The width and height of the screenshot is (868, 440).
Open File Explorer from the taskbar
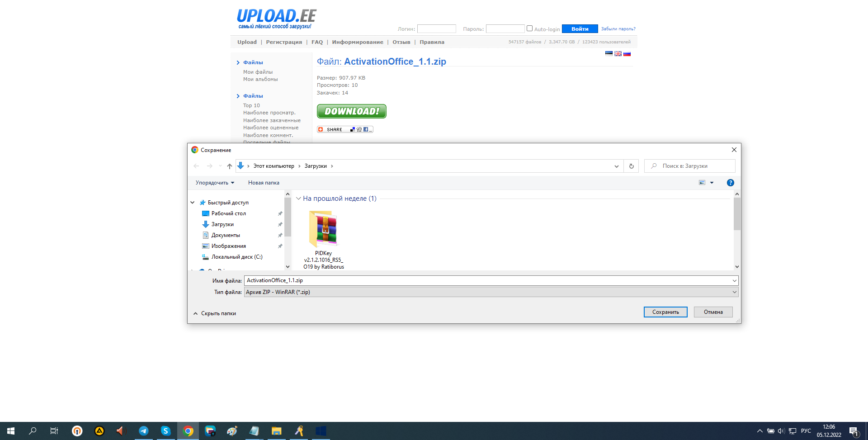pos(276,431)
